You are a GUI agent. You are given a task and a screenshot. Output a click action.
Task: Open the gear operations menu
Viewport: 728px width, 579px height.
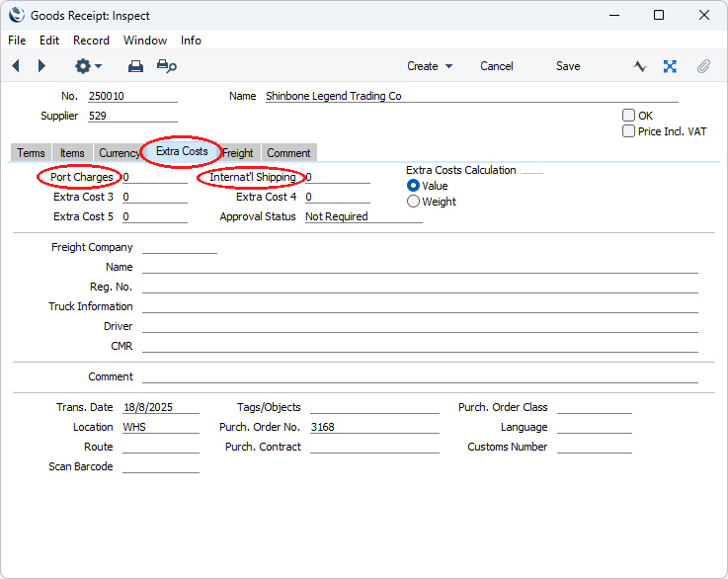pos(83,66)
